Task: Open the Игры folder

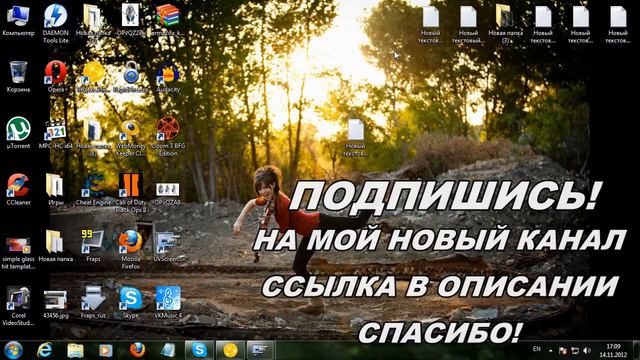Action: click(x=56, y=189)
